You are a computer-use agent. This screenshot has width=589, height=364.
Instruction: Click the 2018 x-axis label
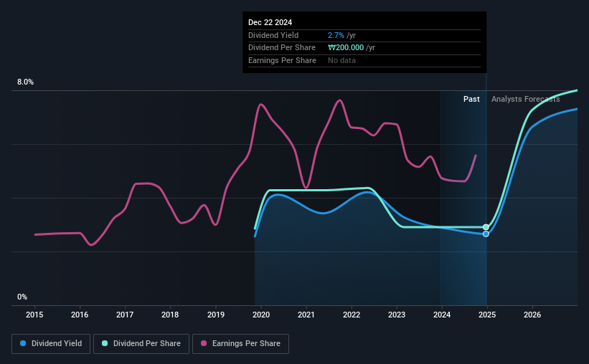[x=170, y=315]
